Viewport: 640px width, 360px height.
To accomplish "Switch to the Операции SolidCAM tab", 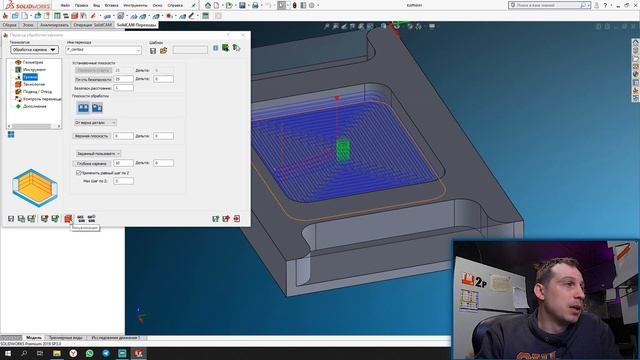I will 93,25.
